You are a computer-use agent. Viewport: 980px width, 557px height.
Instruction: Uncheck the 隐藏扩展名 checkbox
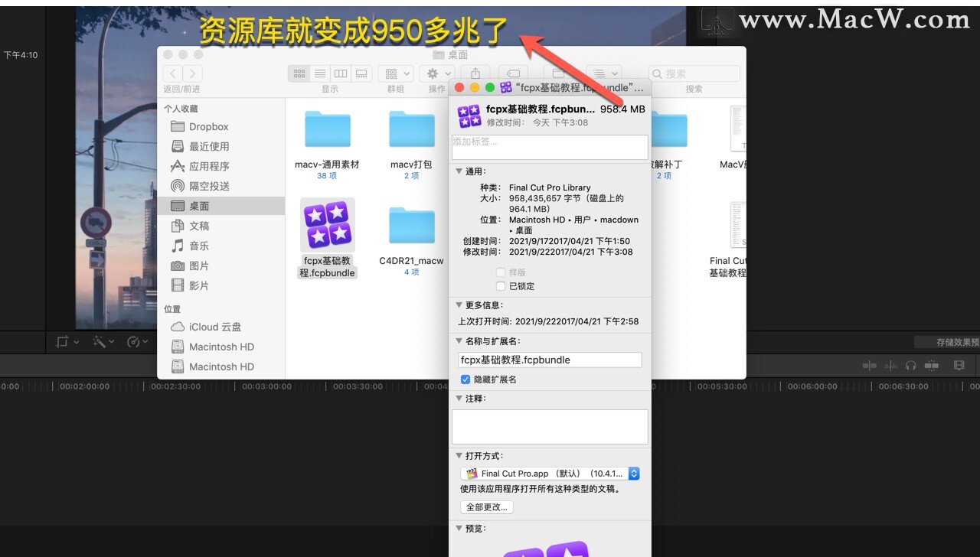tap(465, 379)
